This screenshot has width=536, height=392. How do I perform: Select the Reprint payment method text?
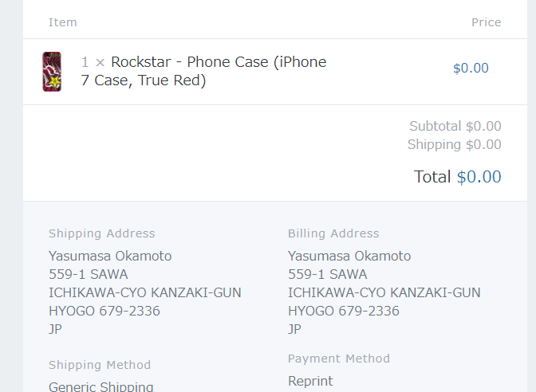click(x=310, y=381)
